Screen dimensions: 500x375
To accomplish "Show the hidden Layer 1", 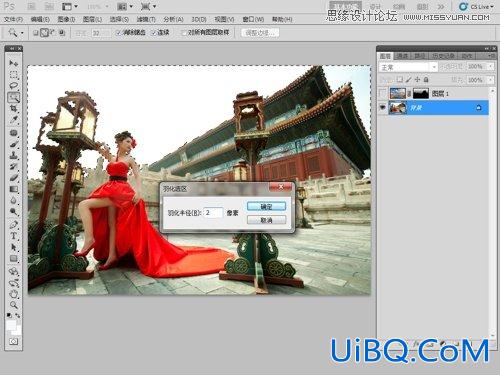I will tap(383, 94).
